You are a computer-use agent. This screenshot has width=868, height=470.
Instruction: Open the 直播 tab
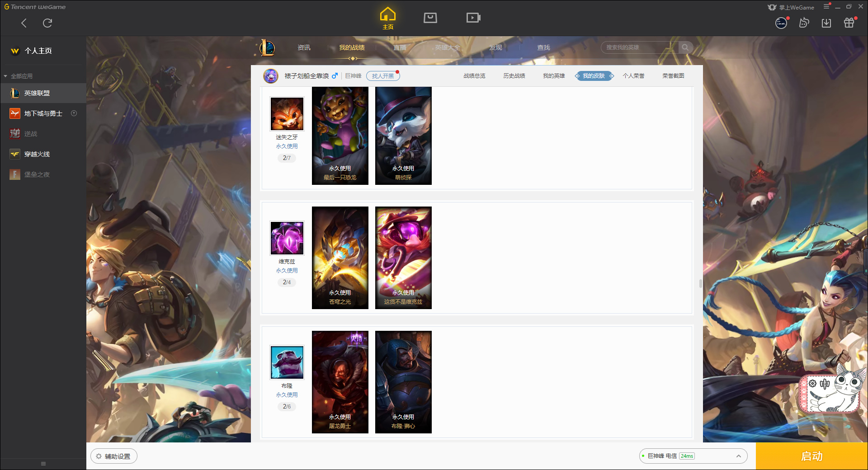click(400, 47)
